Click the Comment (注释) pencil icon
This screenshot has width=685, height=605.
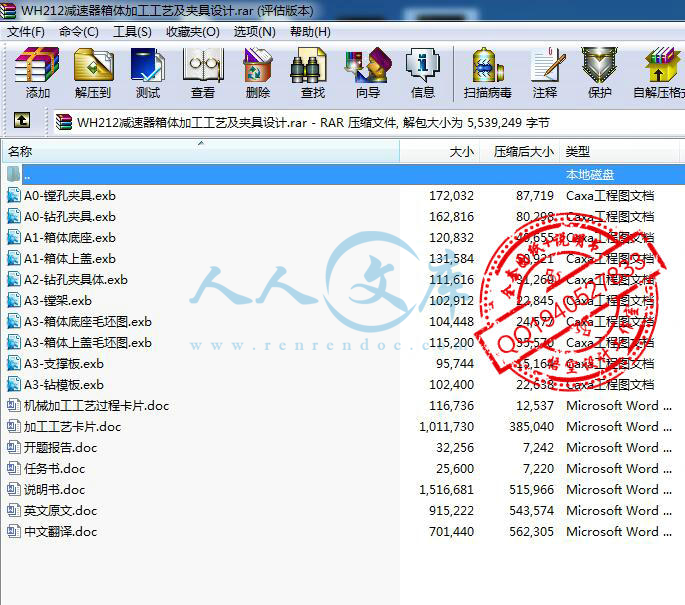click(547, 65)
